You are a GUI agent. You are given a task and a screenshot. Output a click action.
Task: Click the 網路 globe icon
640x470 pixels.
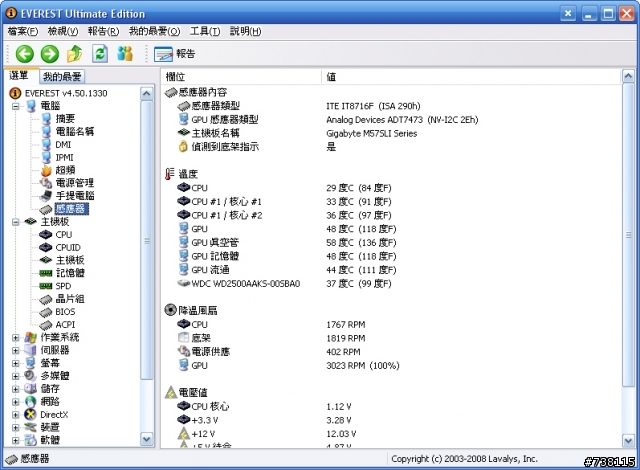(31, 402)
